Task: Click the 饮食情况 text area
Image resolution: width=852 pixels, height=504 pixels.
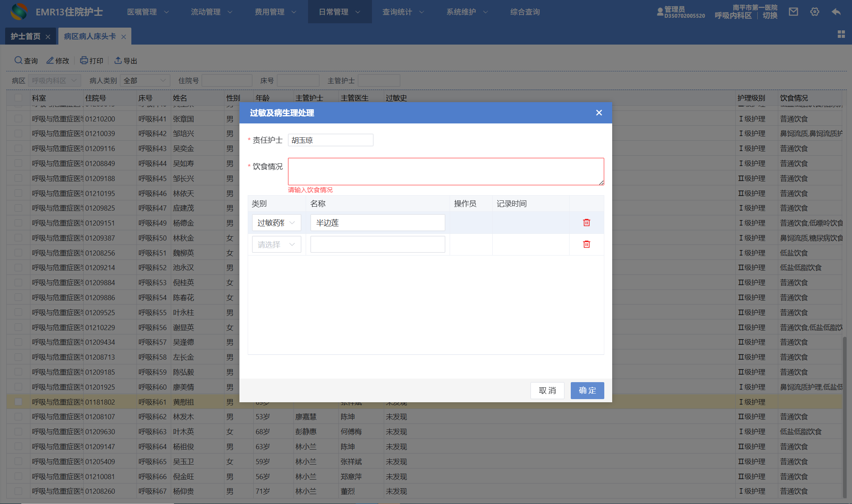Action: (x=446, y=172)
